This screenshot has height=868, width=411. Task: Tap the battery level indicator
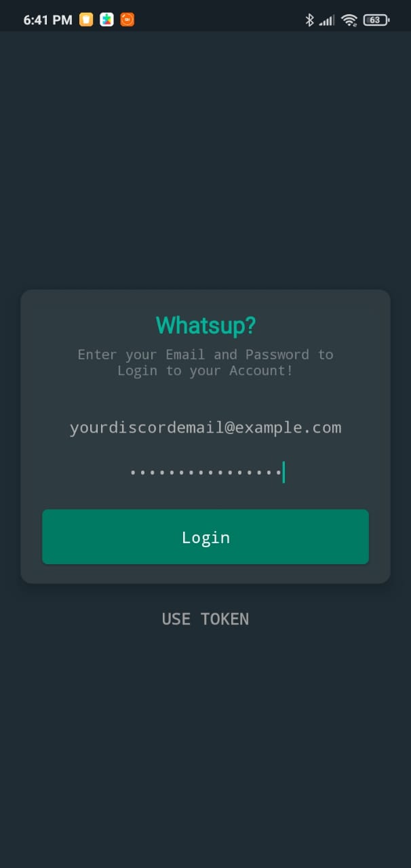pos(376,20)
